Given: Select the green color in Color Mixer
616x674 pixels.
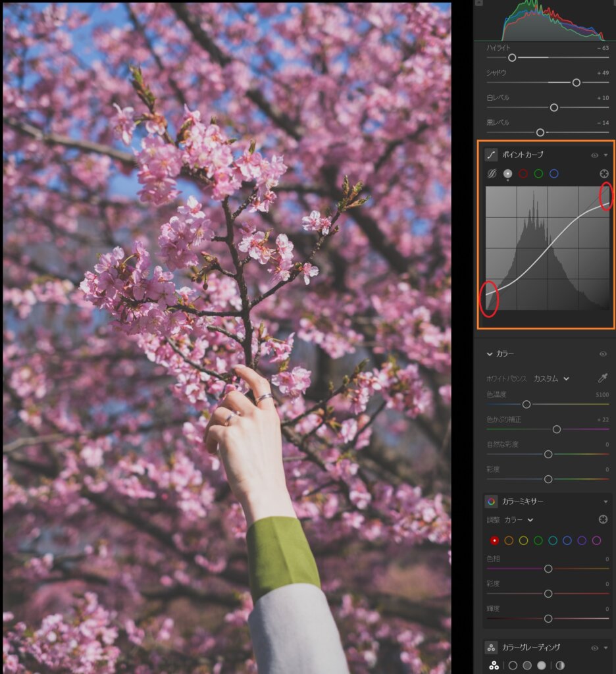Looking at the screenshot, I should pos(538,540).
